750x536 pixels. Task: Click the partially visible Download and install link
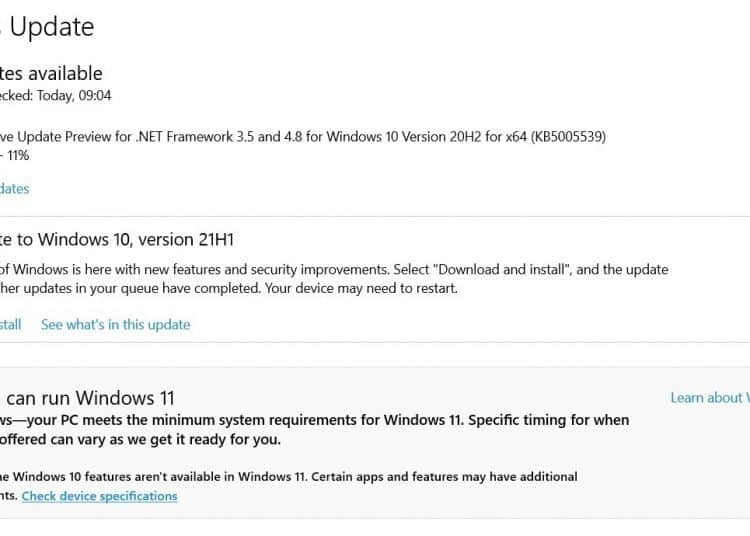[x=11, y=325]
